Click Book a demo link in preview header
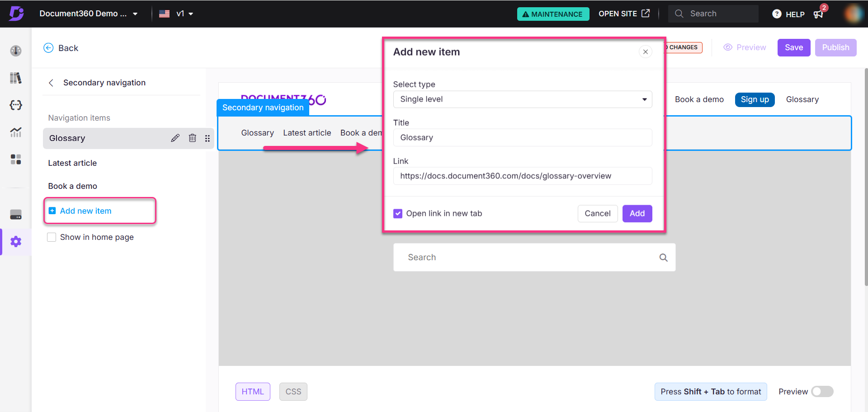 pyautogui.click(x=699, y=99)
